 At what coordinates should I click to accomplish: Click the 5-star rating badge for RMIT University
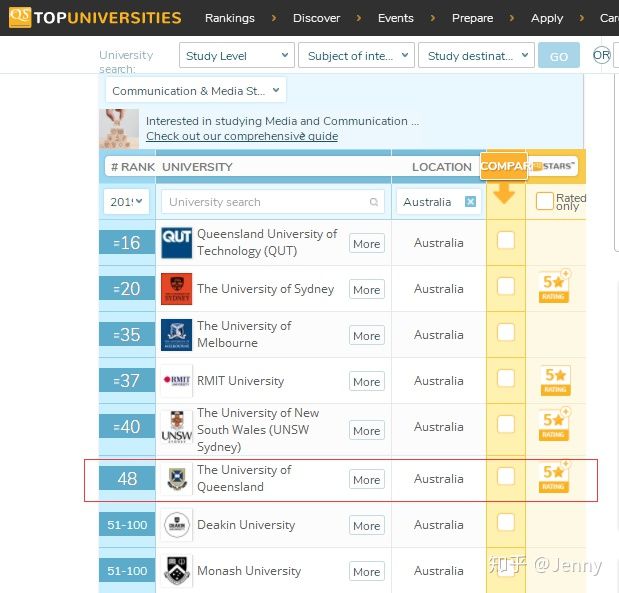[x=555, y=381]
